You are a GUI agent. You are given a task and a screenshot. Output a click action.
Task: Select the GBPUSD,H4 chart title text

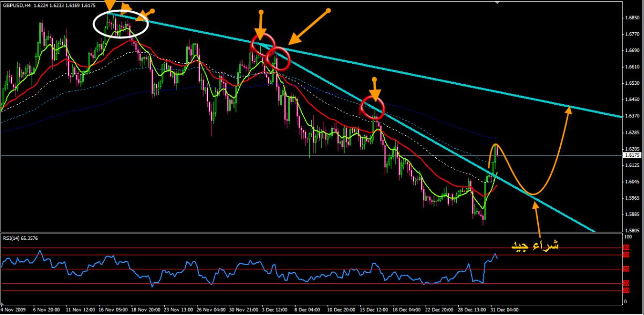(x=16, y=5)
